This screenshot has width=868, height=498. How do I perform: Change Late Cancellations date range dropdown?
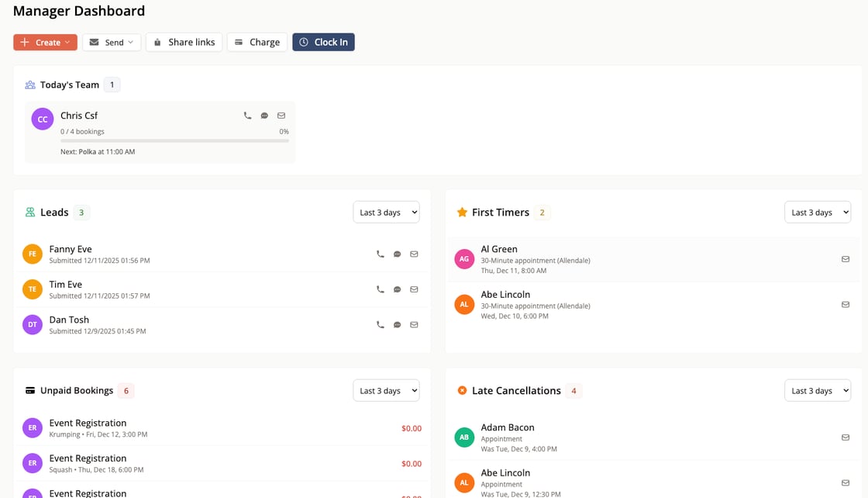tap(818, 390)
